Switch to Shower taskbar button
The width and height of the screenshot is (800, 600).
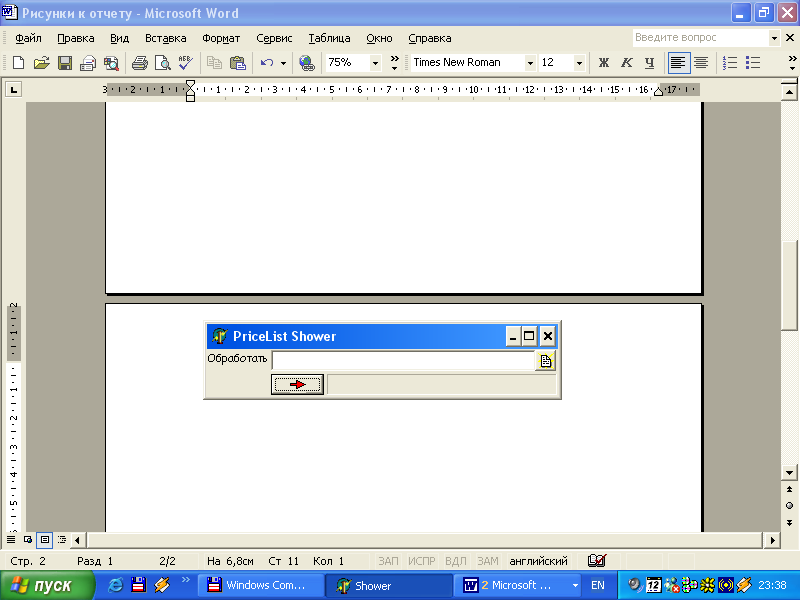(389, 586)
